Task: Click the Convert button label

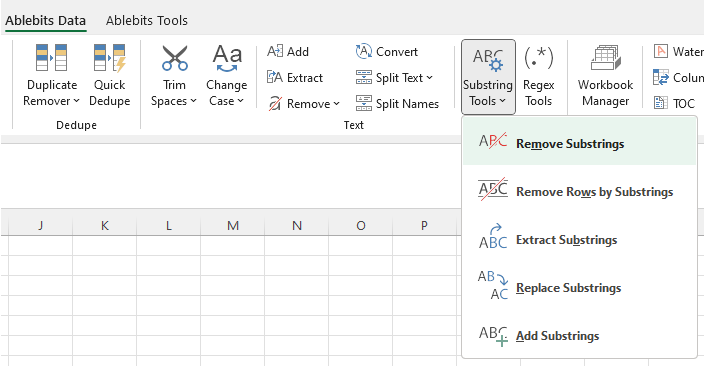Action: (397, 52)
